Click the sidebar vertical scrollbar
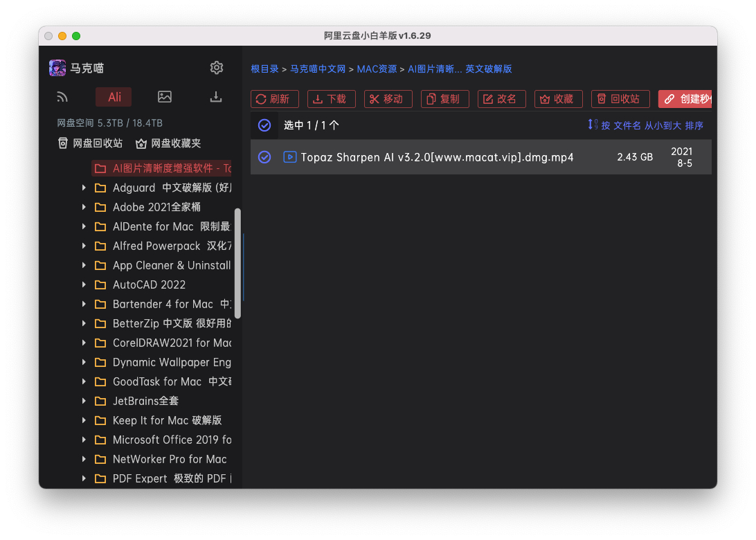 pos(238,263)
